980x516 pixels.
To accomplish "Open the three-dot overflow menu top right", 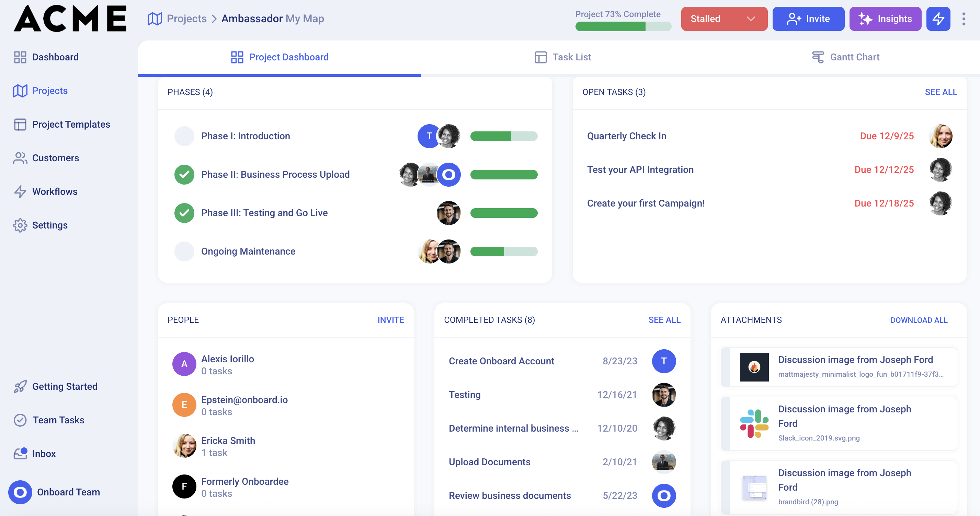I will 965,19.
